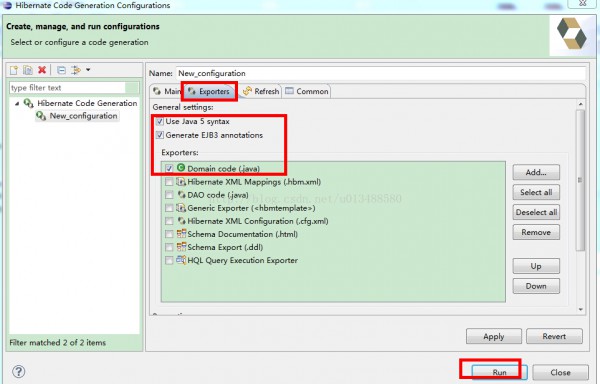Enable Hibernate XML Mappings (.hbm.xml) exporter
Image resolution: width=600 pixels, height=384 pixels.
pos(169,182)
